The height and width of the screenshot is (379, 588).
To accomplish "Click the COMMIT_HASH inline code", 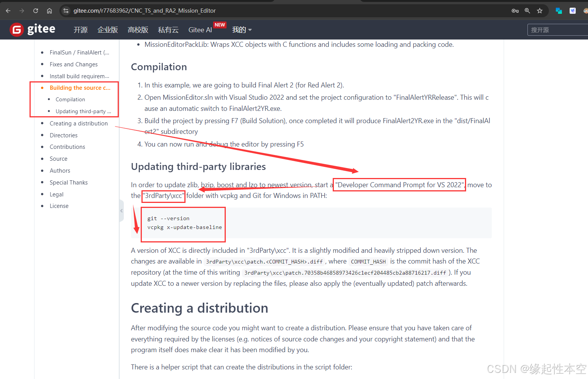I will tap(368, 262).
